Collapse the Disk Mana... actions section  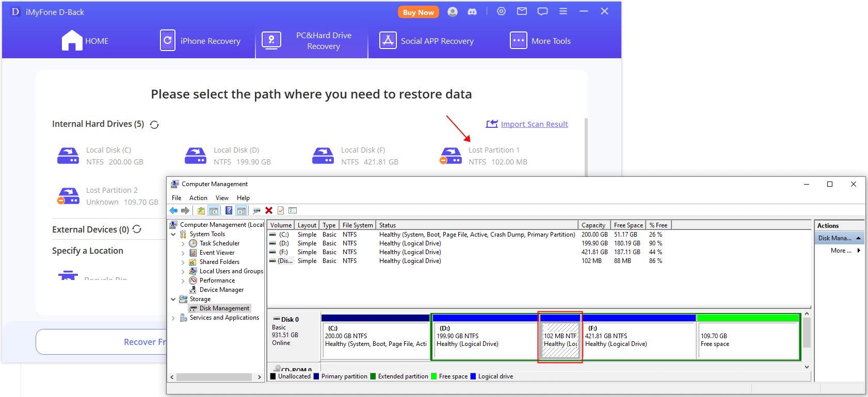coord(858,238)
